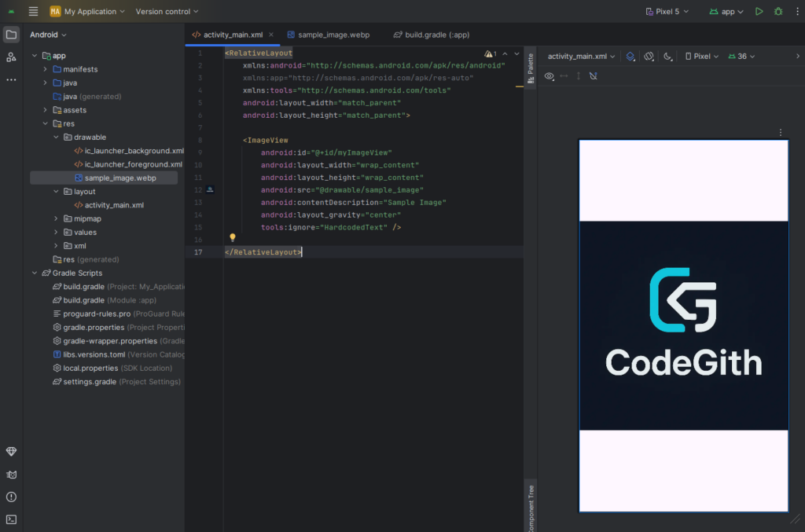This screenshot has width=805, height=532.
Task: Open libs.versions.toml file
Action: click(x=119, y=354)
